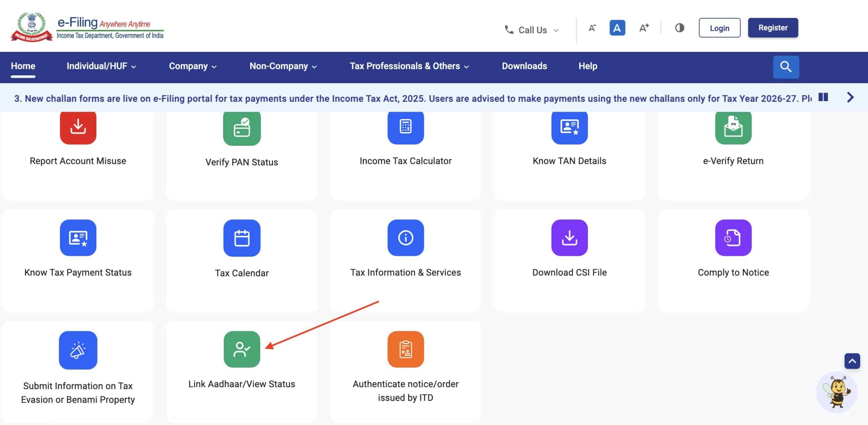This screenshot has height=425, width=868.
Task: Click the Tax Evasion megaphone icon
Action: pyautogui.click(x=78, y=350)
